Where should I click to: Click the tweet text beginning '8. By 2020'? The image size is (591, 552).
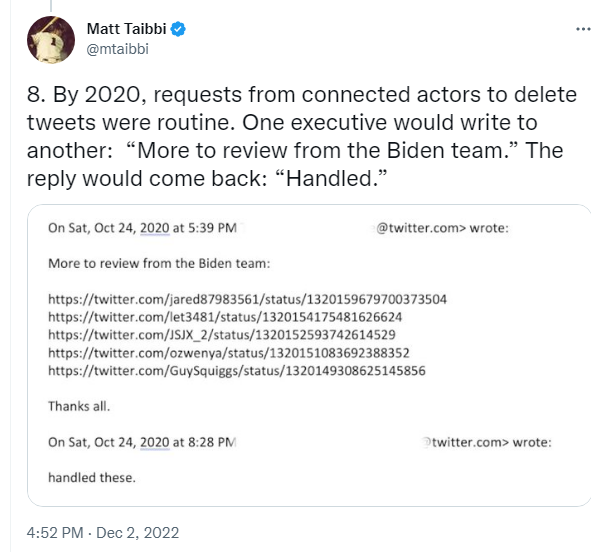click(x=302, y=136)
